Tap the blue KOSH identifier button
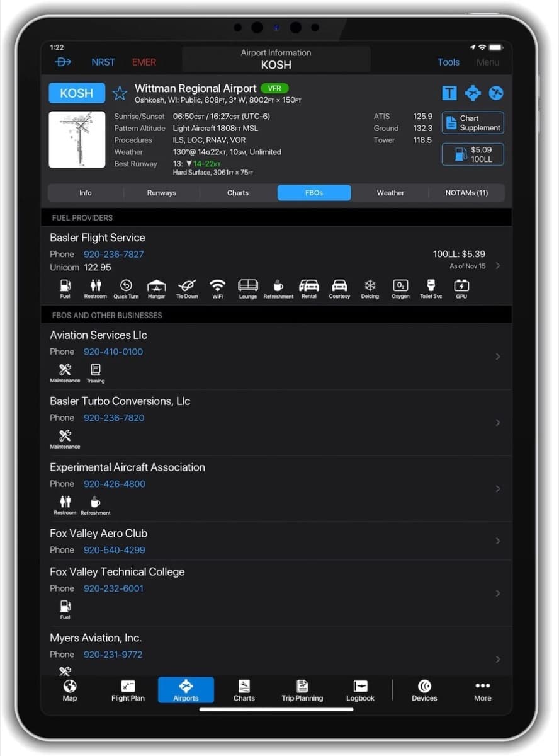Screen dimensions: 559x756 [77, 93]
